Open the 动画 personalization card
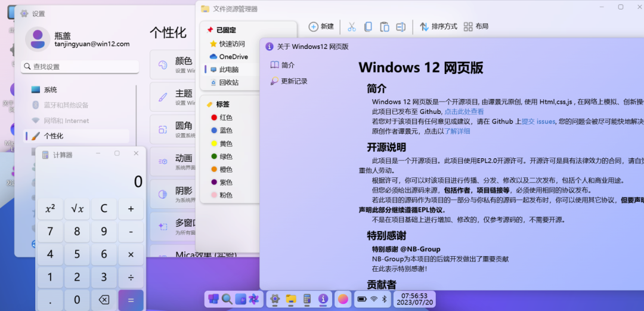The height and width of the screenshot is (311, 644). (x=174, y=161)
